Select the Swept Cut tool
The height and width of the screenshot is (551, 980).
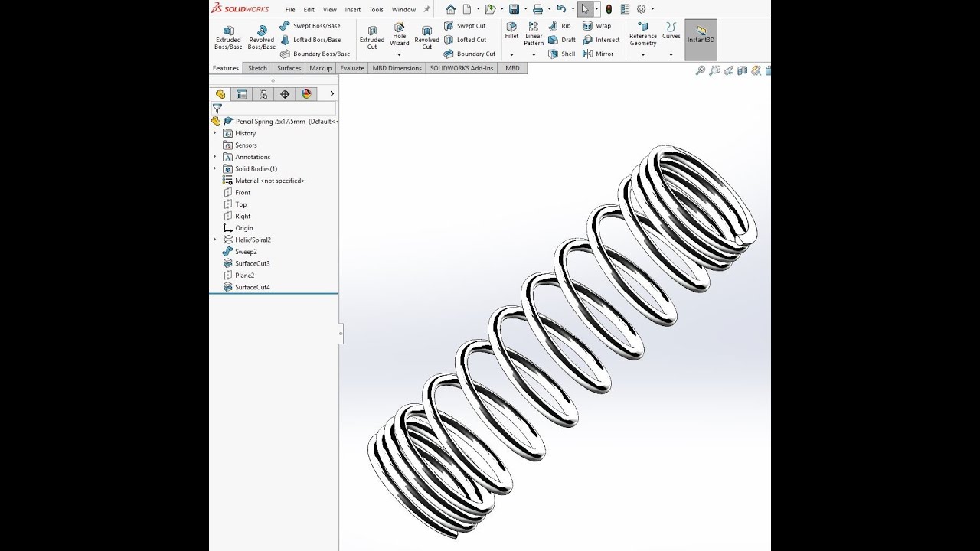465,25
